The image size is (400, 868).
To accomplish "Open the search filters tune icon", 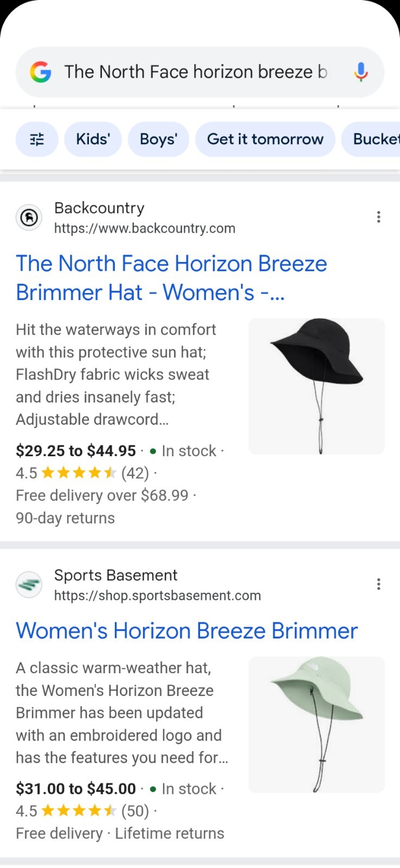I will pyautogui.click(x=37, y=139).
